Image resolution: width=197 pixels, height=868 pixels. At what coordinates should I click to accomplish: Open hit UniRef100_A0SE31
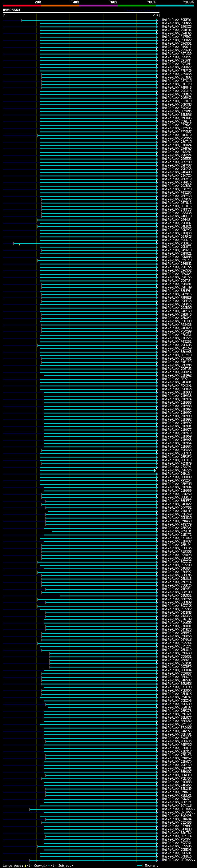point(177,531)
